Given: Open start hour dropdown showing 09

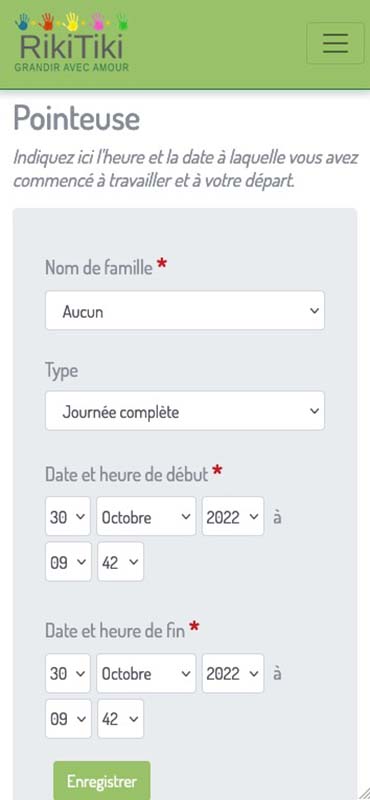Looking at the screenshot, I should click(x=68, y=562).
